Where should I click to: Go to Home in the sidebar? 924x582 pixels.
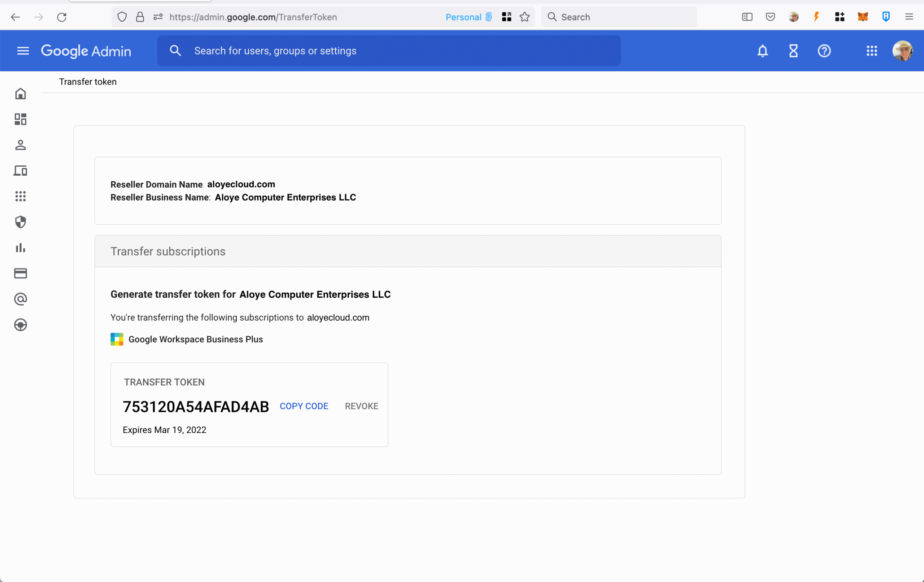point(20,93)
